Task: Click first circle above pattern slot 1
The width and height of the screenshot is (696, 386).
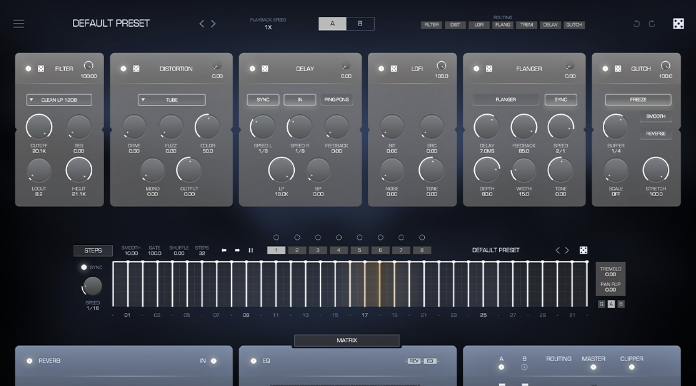Action: [276, 237]
